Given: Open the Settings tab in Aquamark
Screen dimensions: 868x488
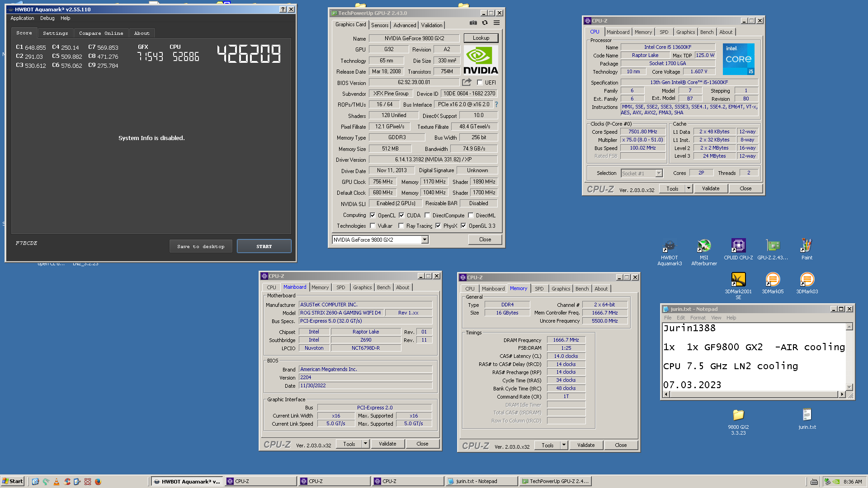Looking at the screenshot, I should tap(55, 33).
